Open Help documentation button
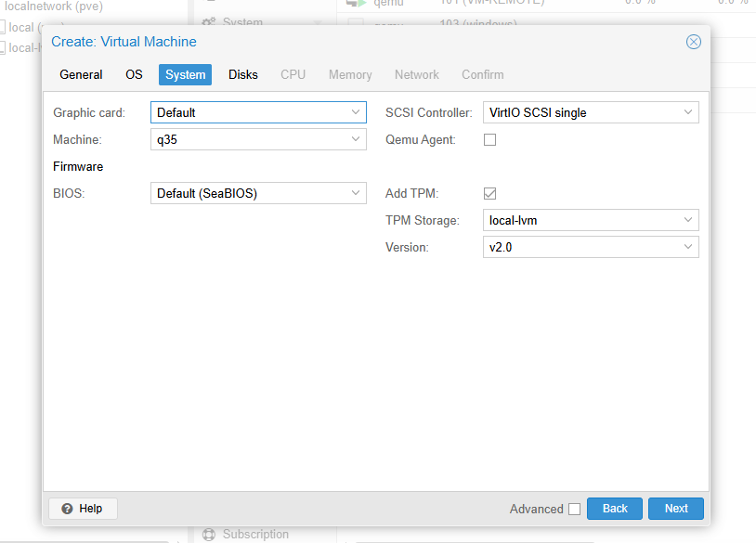The image size is (756, 543). 83,509
